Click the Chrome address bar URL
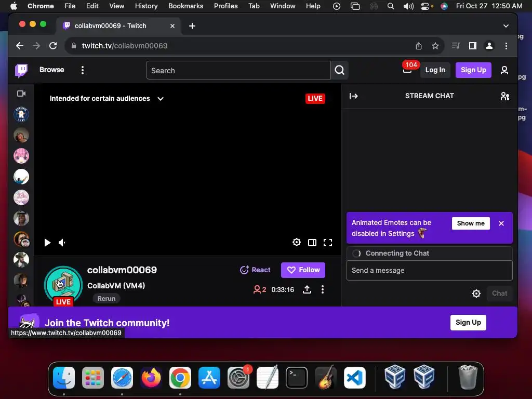This screenshot has height=399, width=532. coord(125,46)
